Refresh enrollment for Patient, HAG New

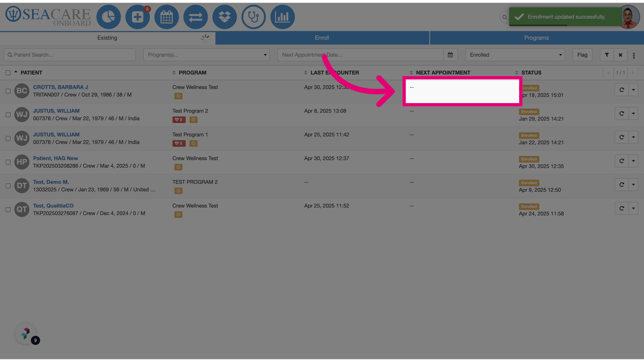622,161
